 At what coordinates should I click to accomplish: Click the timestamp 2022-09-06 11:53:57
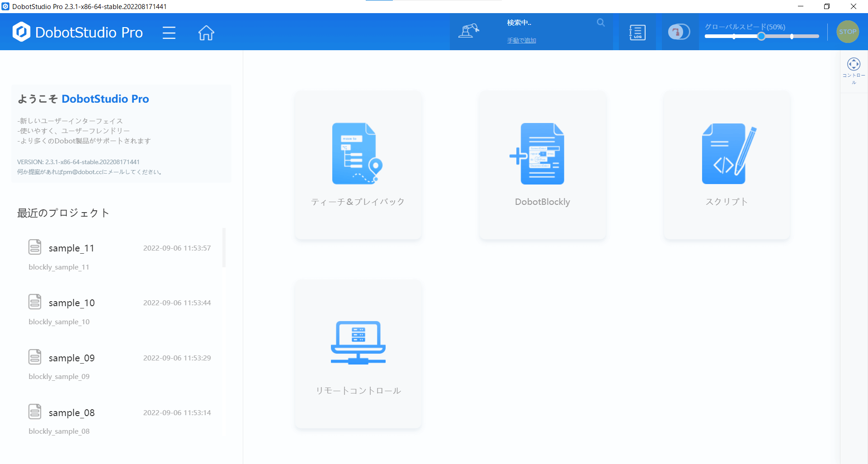177,248
